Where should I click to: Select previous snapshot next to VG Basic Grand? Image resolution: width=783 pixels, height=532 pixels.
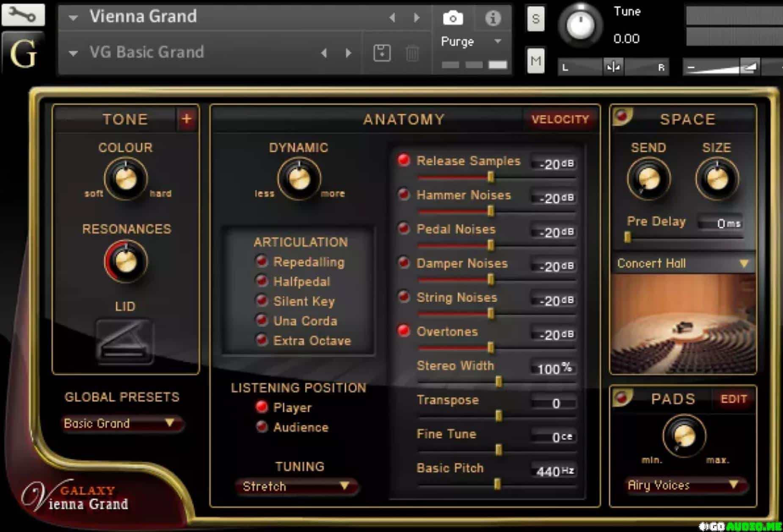pos(324,53)
